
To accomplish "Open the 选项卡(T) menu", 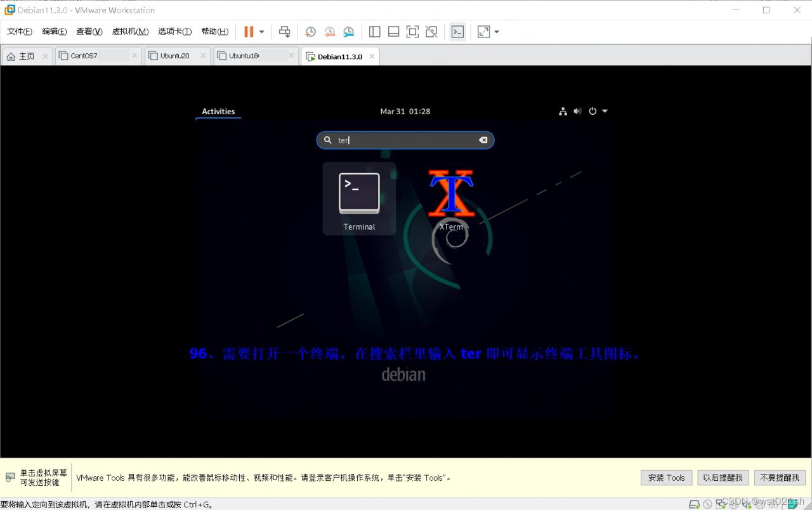I will click(x=174, y=32).
